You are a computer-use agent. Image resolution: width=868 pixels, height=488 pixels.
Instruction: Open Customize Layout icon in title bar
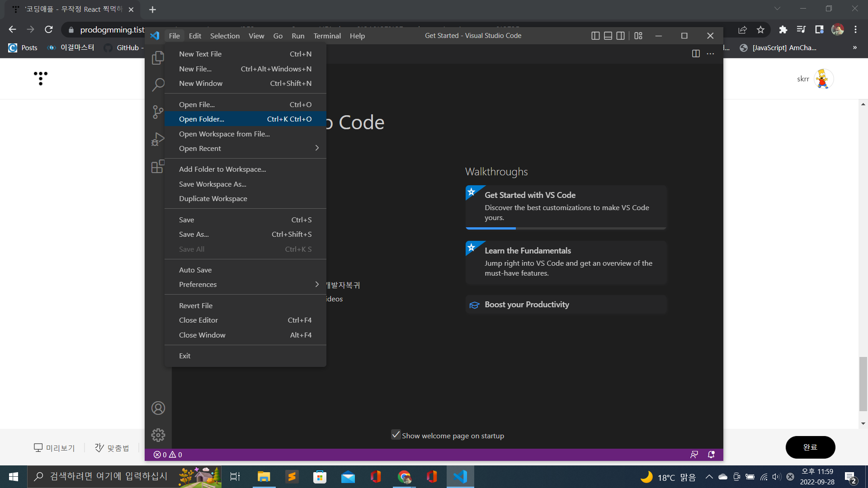click(x=638, y=36)
